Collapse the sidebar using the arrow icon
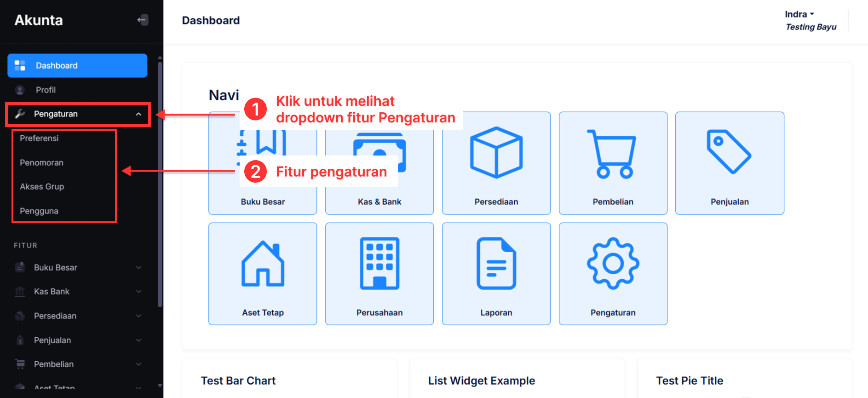The width and height of the screenshot is (868, 398). click(143, 20)
